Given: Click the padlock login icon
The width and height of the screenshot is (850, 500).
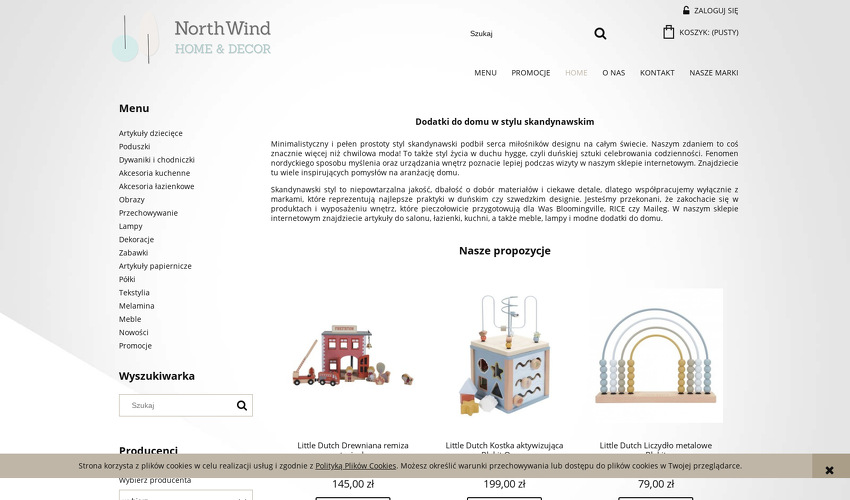Looking at the screenshot, I should [686, 10].
